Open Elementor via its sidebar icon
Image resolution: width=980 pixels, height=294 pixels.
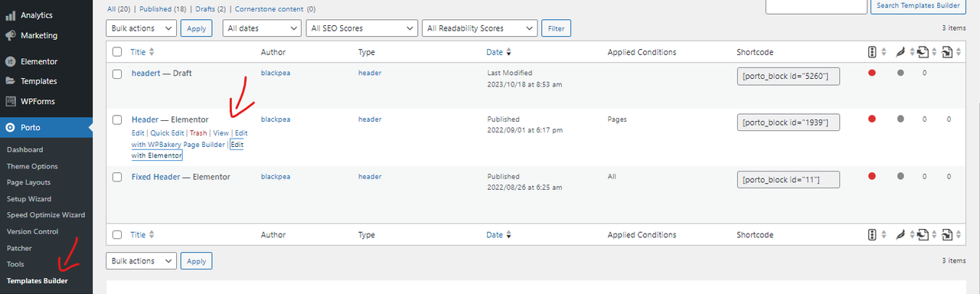11,61
